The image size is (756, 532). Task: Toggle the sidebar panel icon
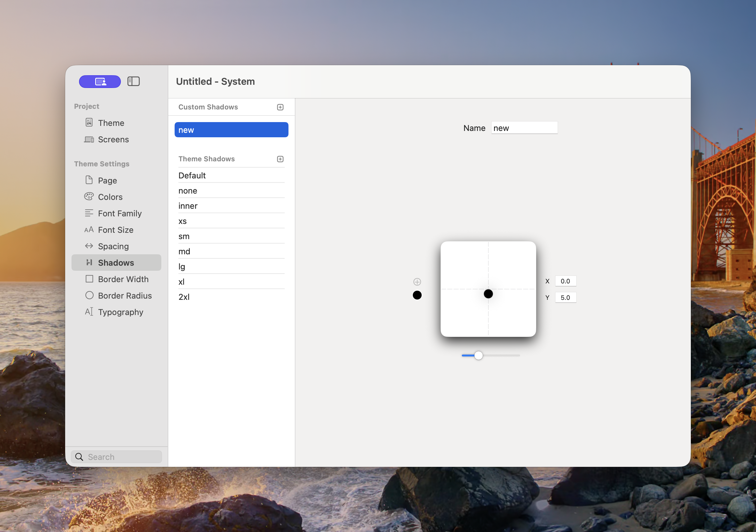coord(133,81)
